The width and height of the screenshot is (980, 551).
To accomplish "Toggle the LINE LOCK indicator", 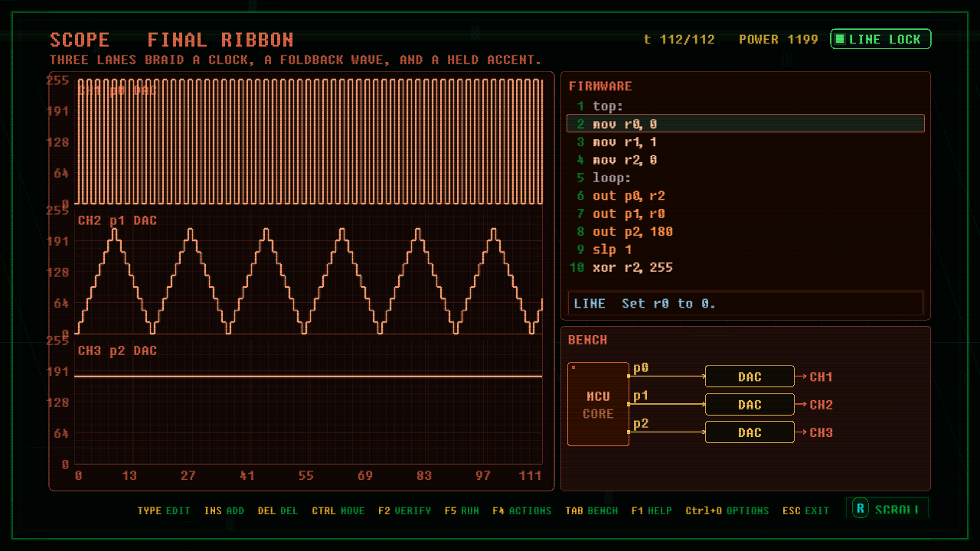I will coord(880,39).
